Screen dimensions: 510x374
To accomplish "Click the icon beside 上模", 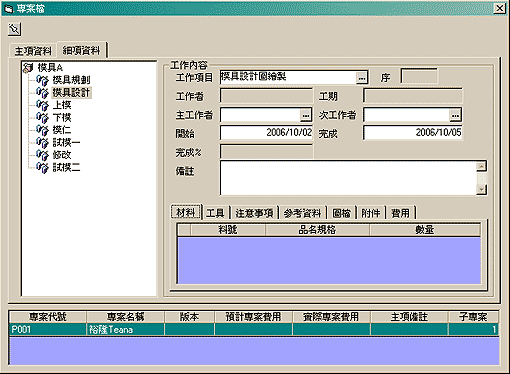I will tap(42, 105).
